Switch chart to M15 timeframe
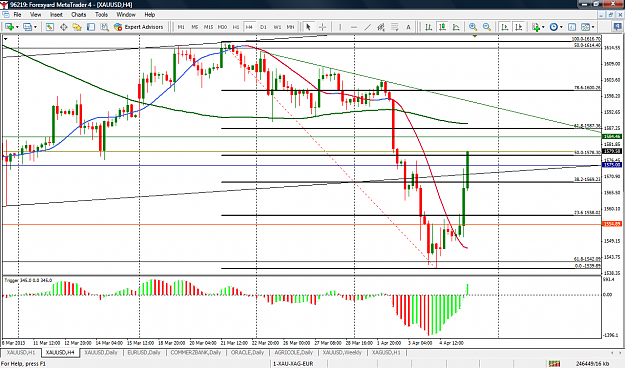 coord(208,27)
